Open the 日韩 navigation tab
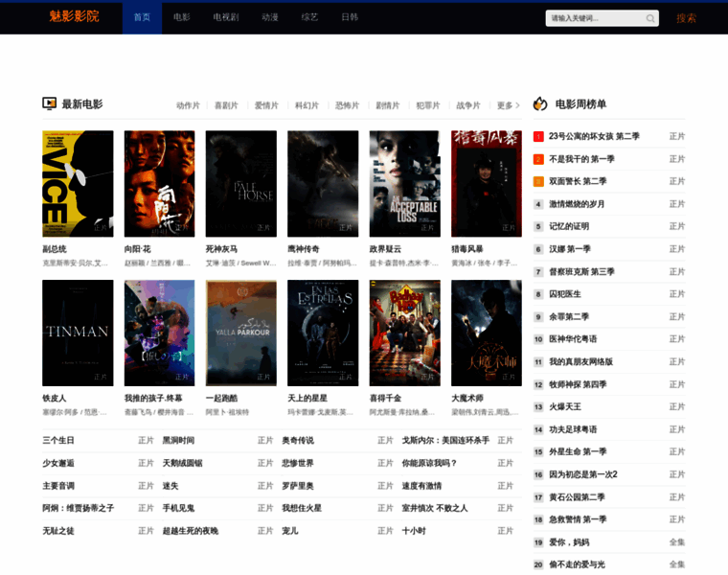728x575 pixels. coord(350,17)
